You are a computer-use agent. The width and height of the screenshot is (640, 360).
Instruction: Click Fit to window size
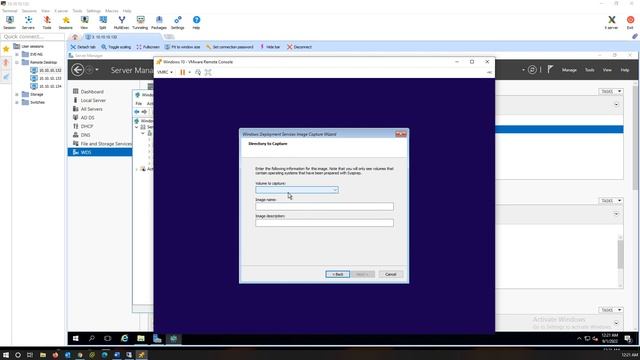pos(182,47)
